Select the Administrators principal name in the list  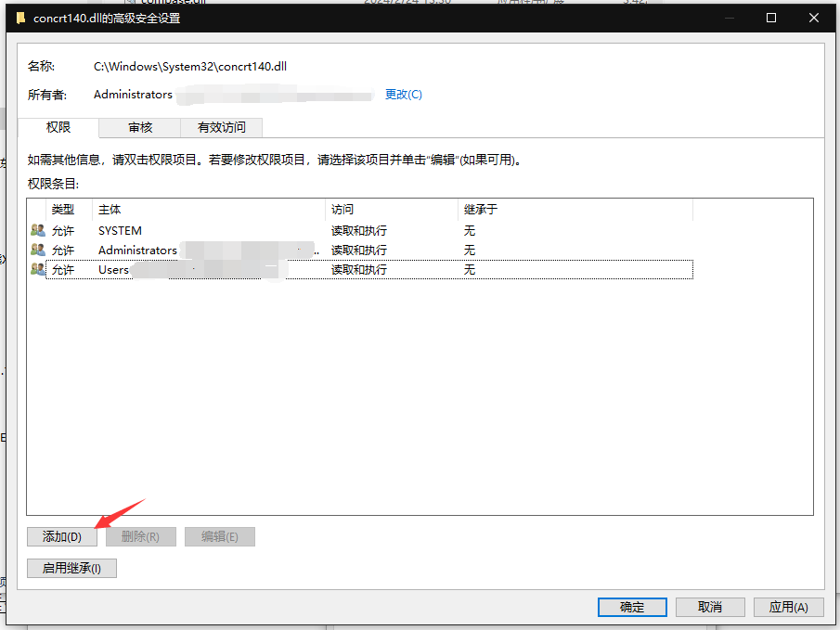[137, 250]
